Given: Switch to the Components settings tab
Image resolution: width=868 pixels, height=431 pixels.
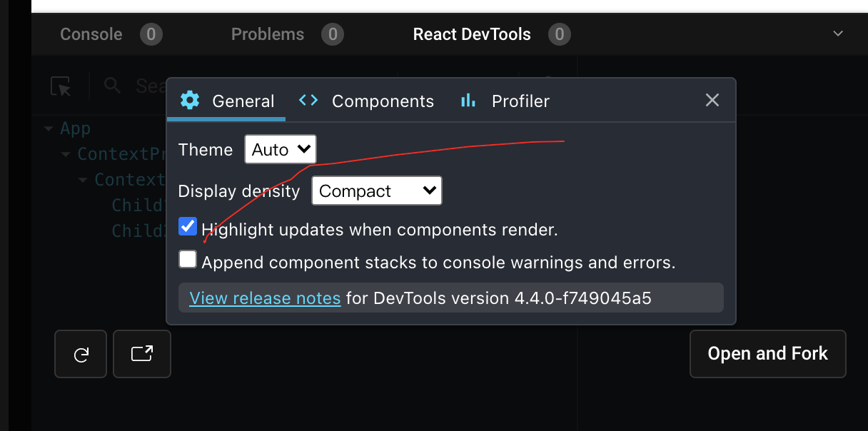Looking at the screenshot, I should click(x=383, y=101).
